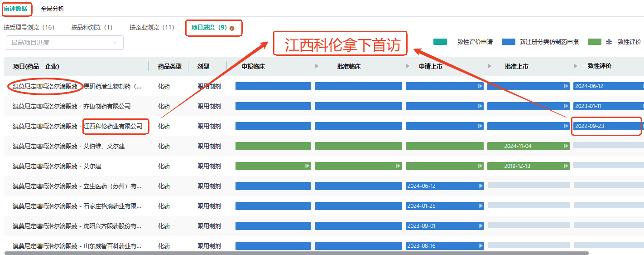Image resolution: width=644 pixels, height=255 pixels.
Task: Click the 2023-08-16 申请上市 bar
Action: point(445,246)
